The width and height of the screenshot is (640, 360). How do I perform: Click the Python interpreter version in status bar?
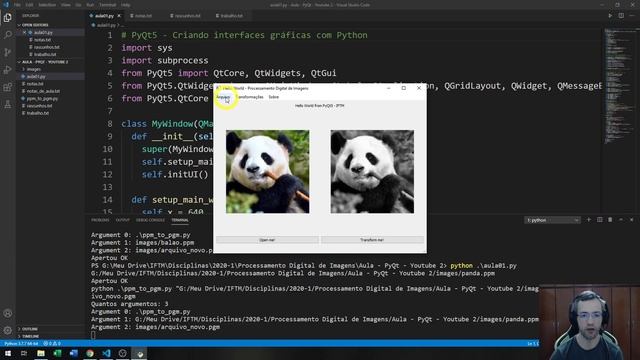21,344
